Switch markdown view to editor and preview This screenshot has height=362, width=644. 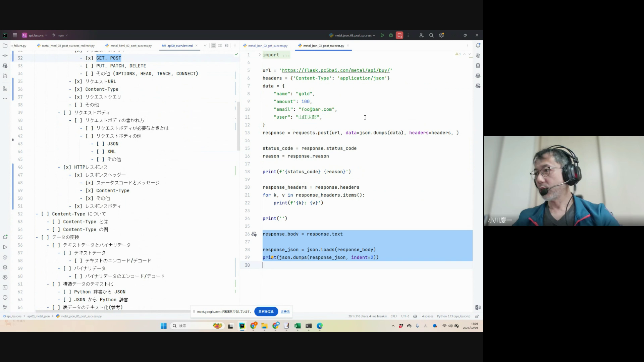[220, 46]
